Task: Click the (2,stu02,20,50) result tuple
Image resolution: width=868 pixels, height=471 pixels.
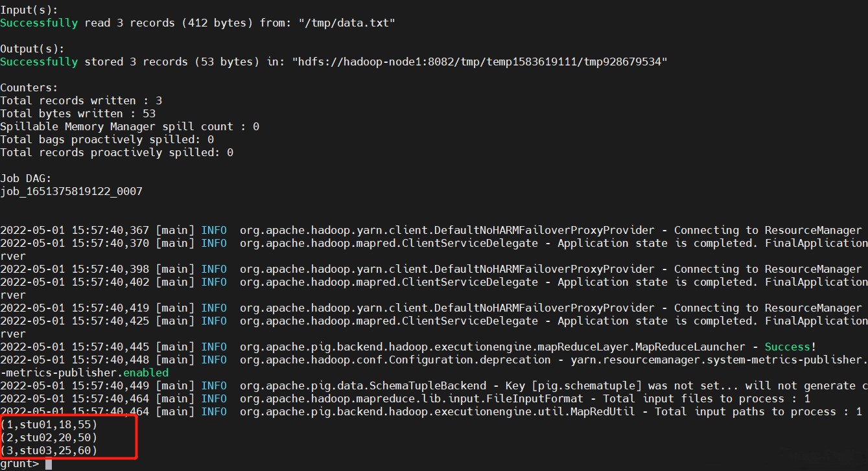Action: pos(49,437)
